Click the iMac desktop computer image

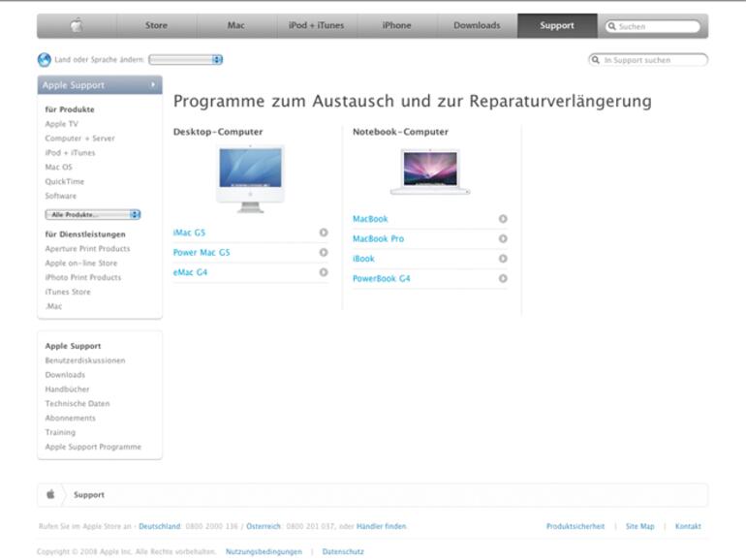tap(250, 179)
